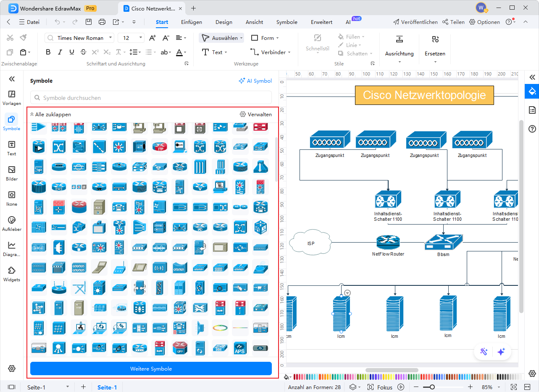Toggle bold text formatting
Image resolution: width=539 pixels, height=392 pixels.
(x=48, y=52)
